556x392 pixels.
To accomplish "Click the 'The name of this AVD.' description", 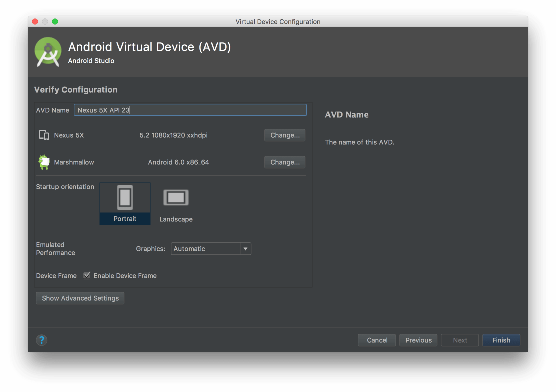I will tap(359, 142).
